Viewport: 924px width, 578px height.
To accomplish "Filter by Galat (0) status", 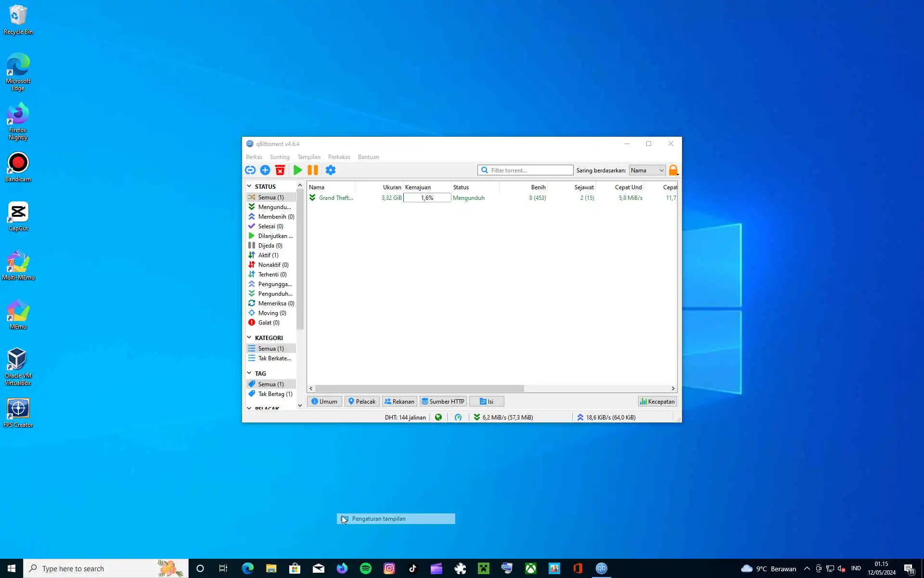I will [x=269, y=323].
